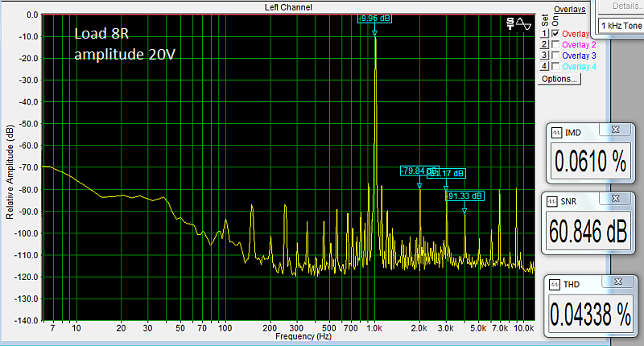
Task: Click the IMD value 0.0610 %
Action: pyautogui.click(x=590, y=160)
